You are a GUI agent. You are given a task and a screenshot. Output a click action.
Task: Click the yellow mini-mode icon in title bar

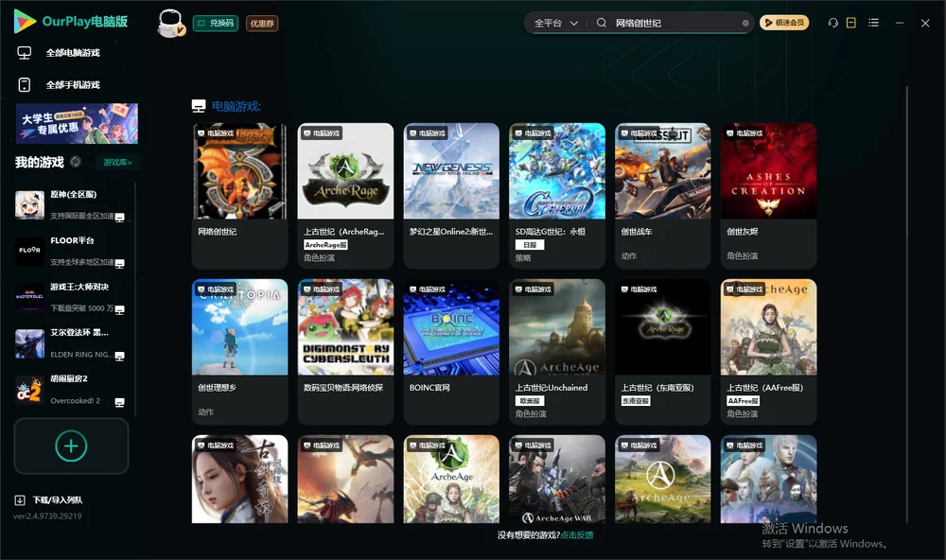coord(851,23)
